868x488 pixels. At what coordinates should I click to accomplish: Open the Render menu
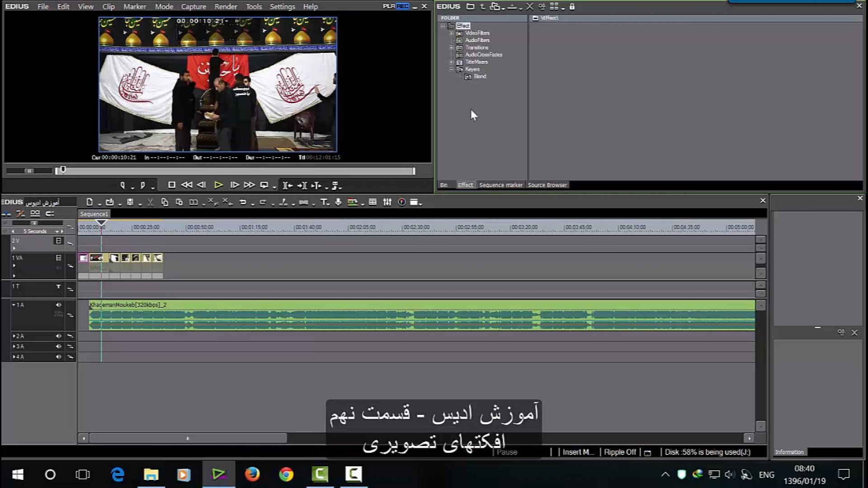tap(226, 7)
